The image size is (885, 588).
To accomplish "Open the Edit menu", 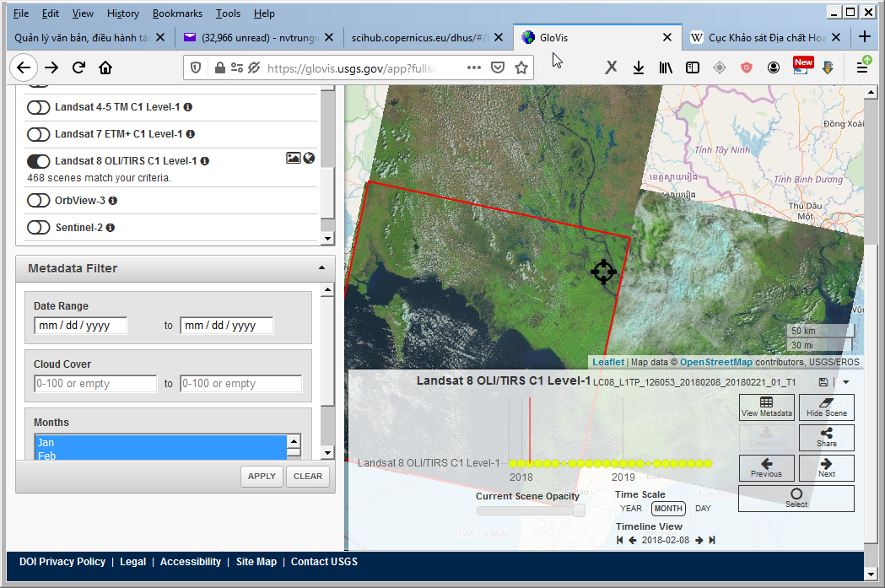I will point(51,13).
